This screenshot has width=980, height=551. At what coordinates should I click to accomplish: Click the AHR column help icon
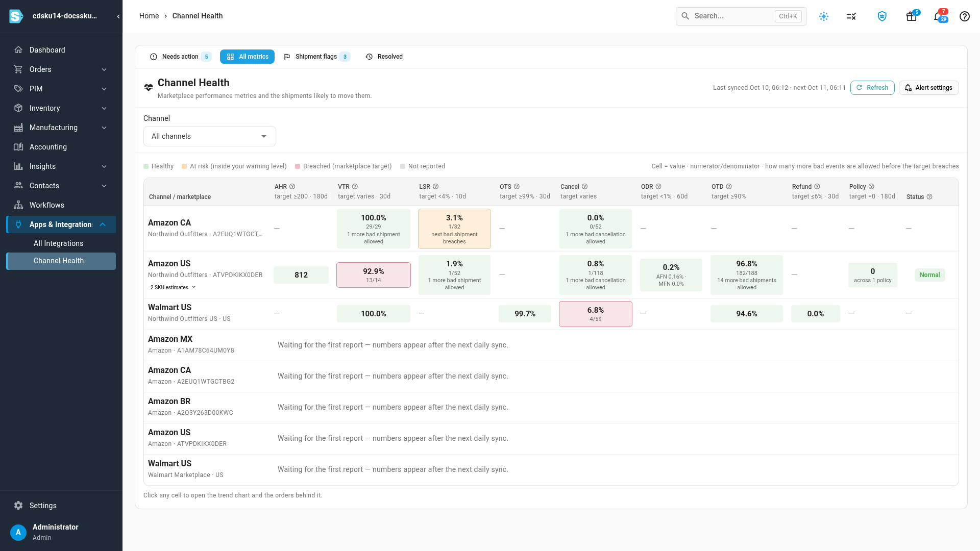click(292, 187)
